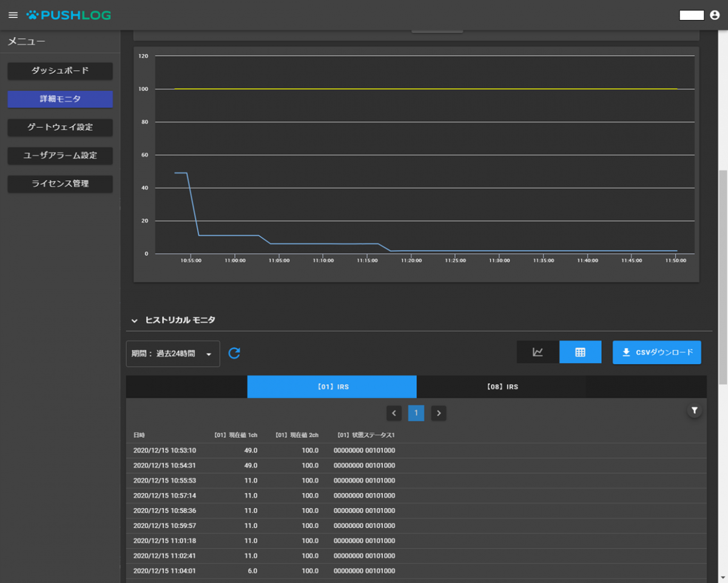Open the table filter icon

[695, 411]
